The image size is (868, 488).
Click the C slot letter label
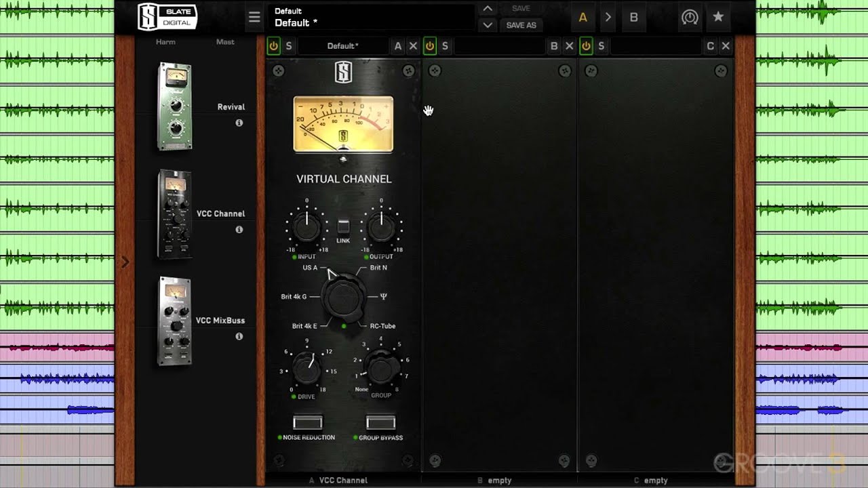(711, 46)
